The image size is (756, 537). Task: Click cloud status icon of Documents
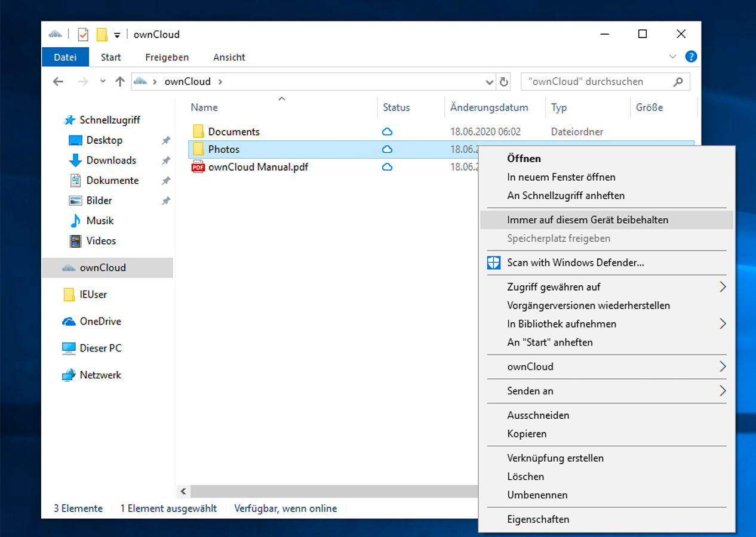click(x=387, y=131)
